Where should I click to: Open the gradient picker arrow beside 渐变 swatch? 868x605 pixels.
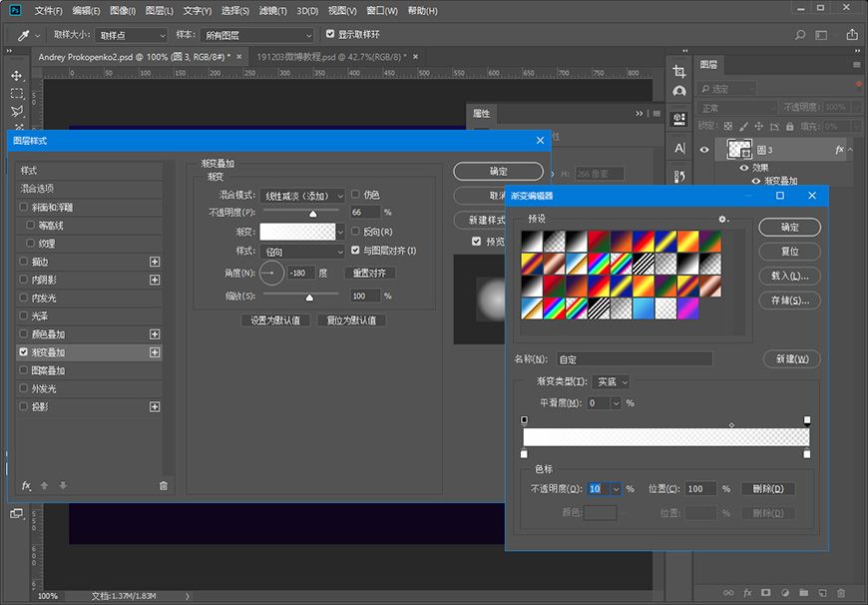pos(340,233)
